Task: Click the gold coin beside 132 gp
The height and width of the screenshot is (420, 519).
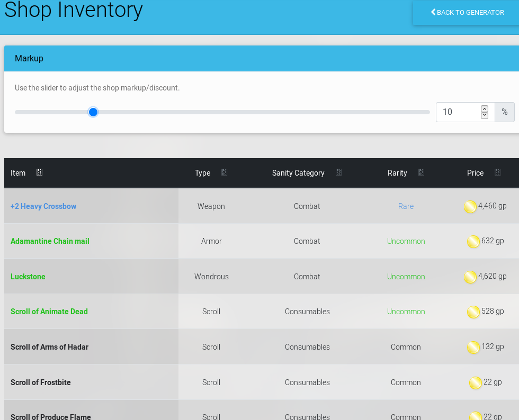Action: click(473, 348)
